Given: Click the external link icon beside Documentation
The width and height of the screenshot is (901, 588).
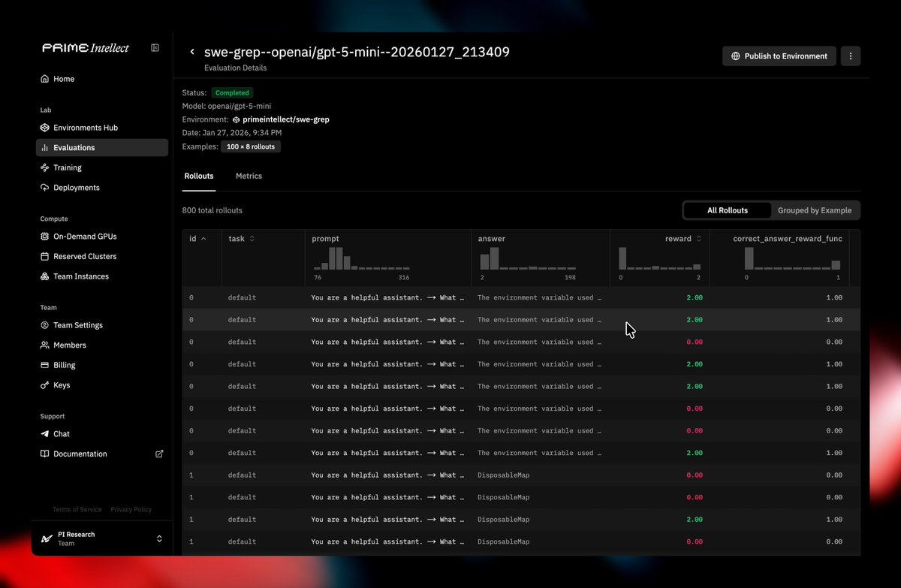Looking at the screenshot, I should [x=159, y=454].
